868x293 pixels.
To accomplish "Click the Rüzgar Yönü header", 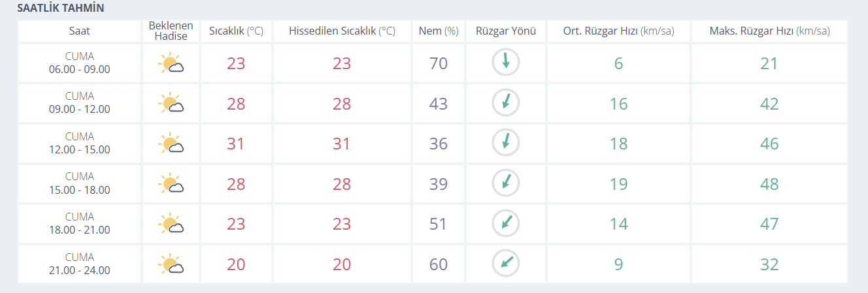I will pyautogui.click(x=506, y=31).
